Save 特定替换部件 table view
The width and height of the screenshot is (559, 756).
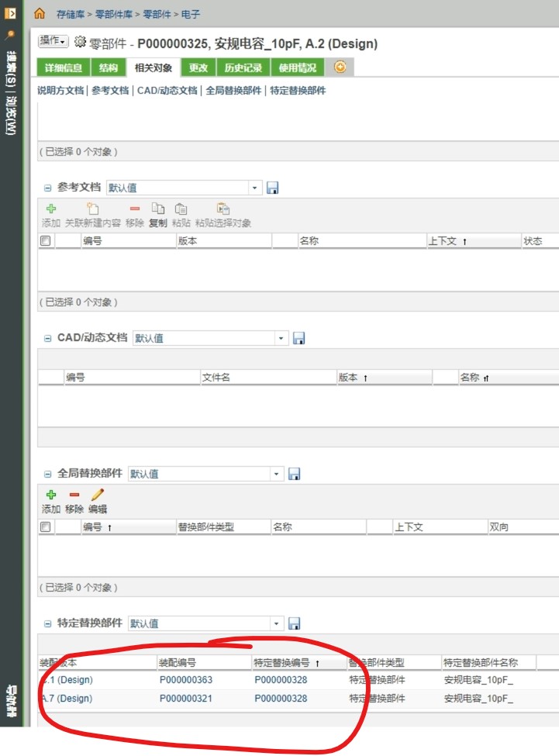point(295,623)
